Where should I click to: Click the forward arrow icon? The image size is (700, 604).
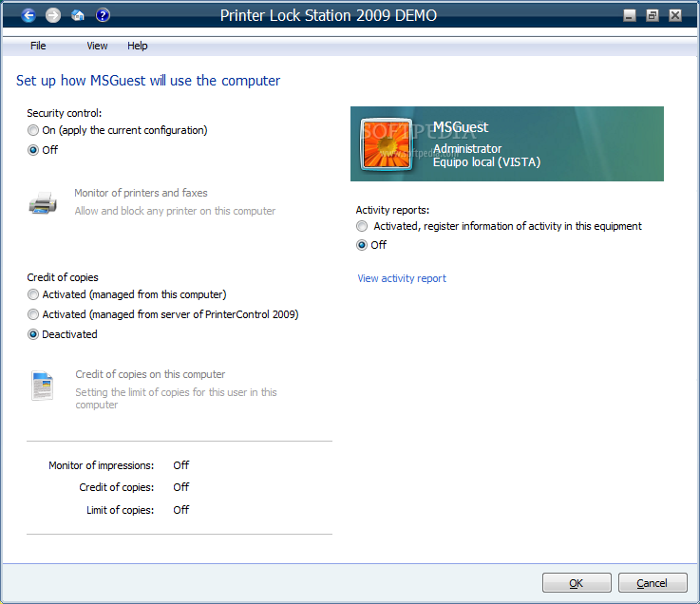(x=53, y=15)
